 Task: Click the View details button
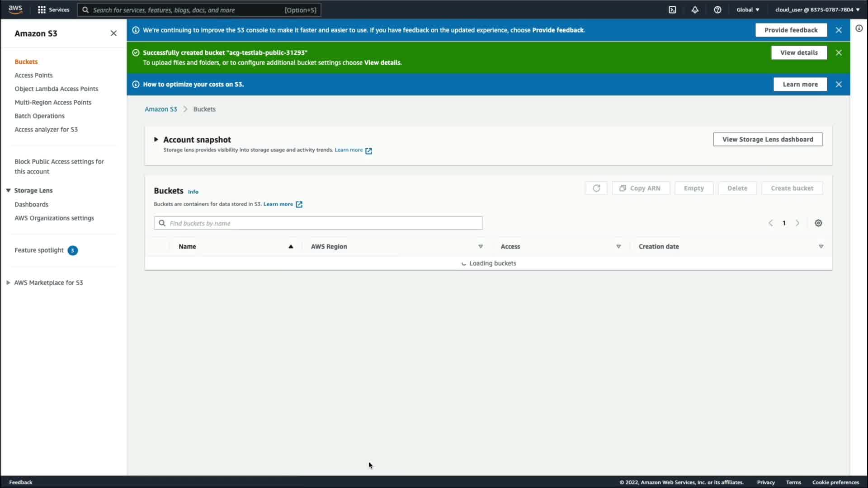(799, 52)
